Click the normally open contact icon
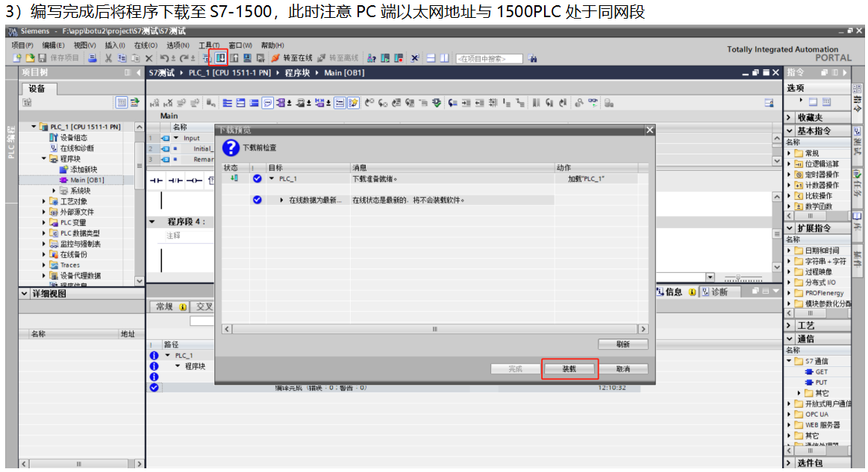The height and width of the screenshot is (472, 868). tap(157, 180)
